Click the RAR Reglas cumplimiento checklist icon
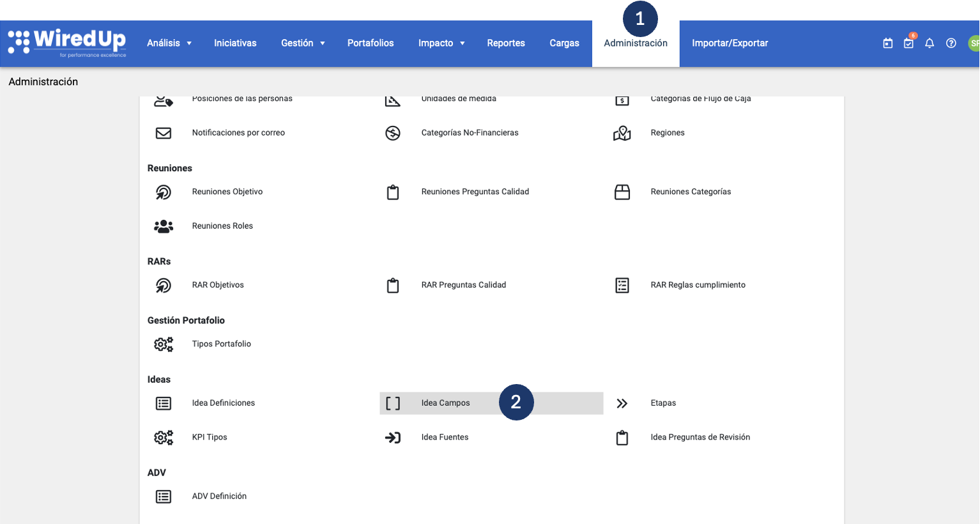Viewport: 980px width, 524px height. 622,285
